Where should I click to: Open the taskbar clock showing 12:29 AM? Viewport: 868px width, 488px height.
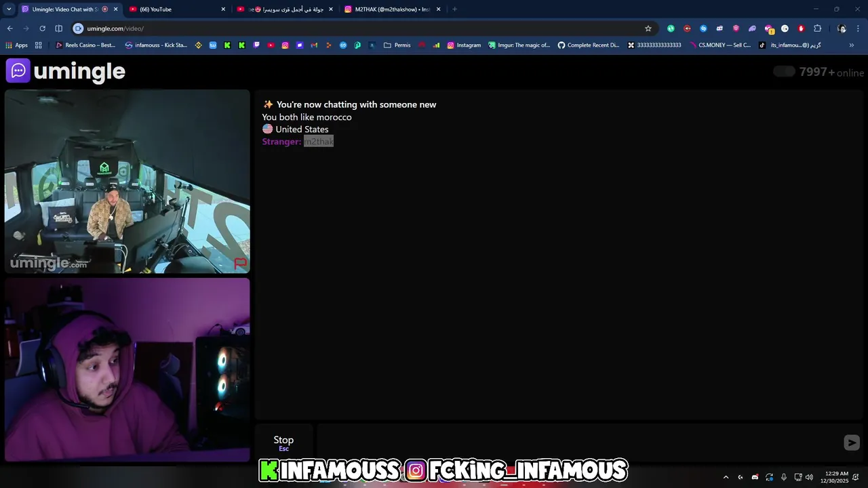pyautogui.click(x=835, y=477)
